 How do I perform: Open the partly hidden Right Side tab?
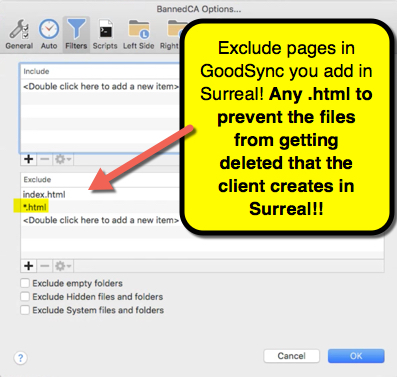click(x=170, y=34)
